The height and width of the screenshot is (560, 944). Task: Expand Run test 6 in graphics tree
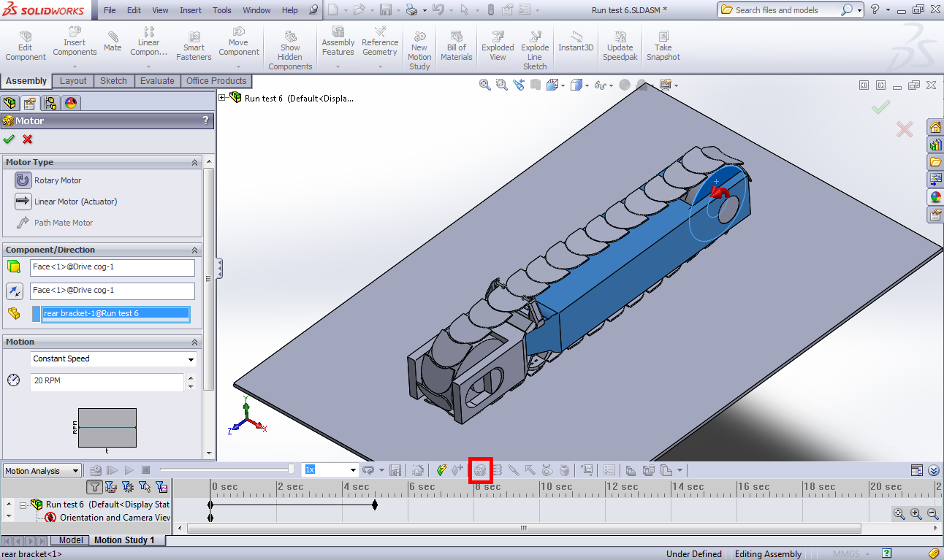click(x=223, y=97)
